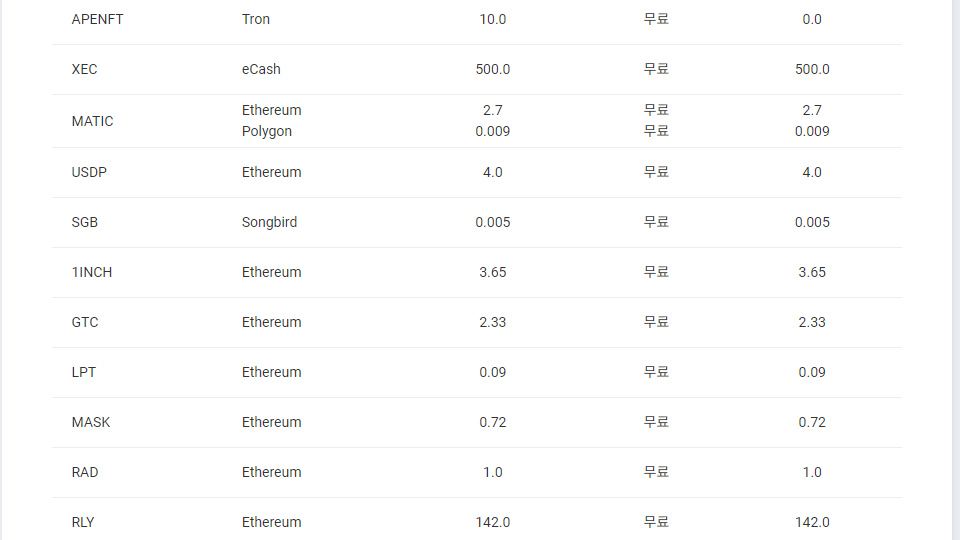Click the Tron network name
The width and height of the screenshot is (960, 540).
256,19
